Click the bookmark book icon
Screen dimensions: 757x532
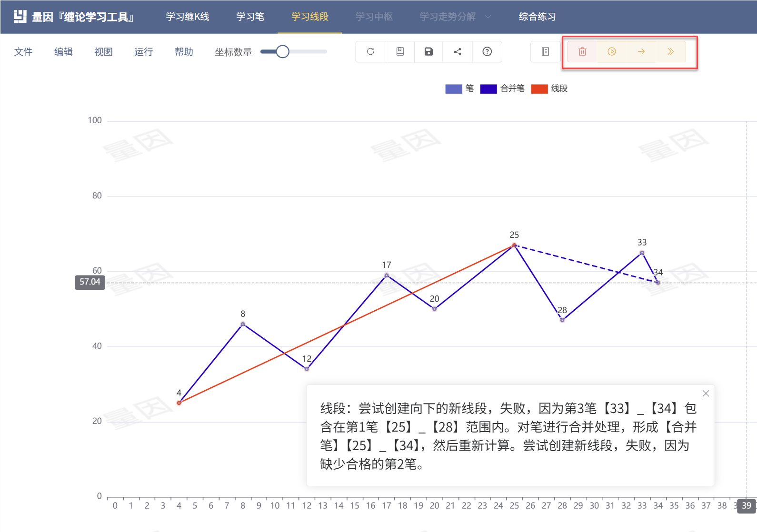pos(400,51)
